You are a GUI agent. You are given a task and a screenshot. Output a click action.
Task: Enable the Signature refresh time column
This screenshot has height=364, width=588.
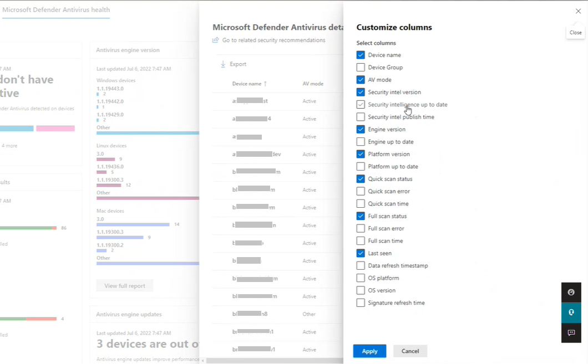coord(361,303)
